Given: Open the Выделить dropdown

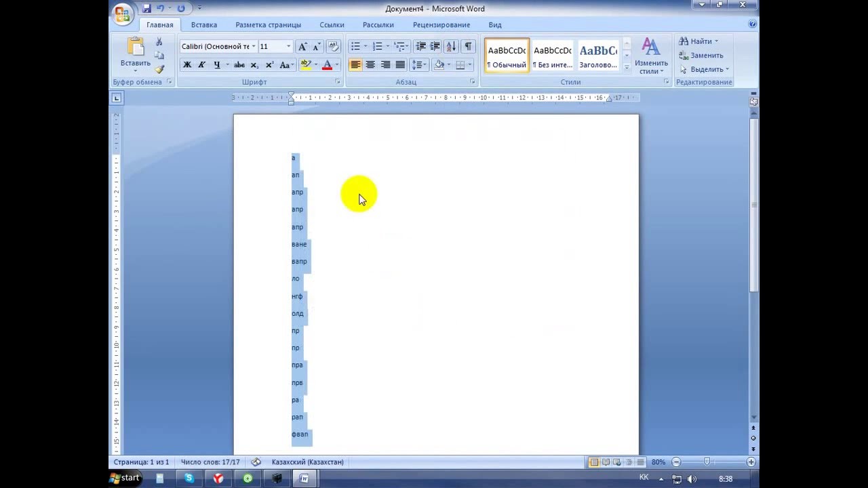Looking at the screenshot, I should point(705,69).
